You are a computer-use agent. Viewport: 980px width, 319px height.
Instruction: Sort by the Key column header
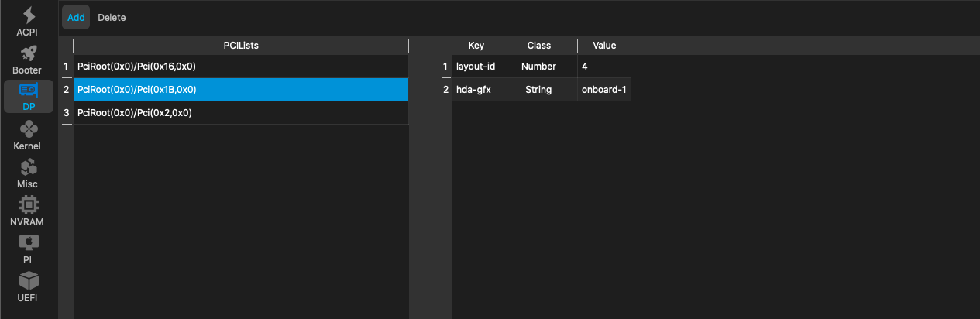click(476, 46)
